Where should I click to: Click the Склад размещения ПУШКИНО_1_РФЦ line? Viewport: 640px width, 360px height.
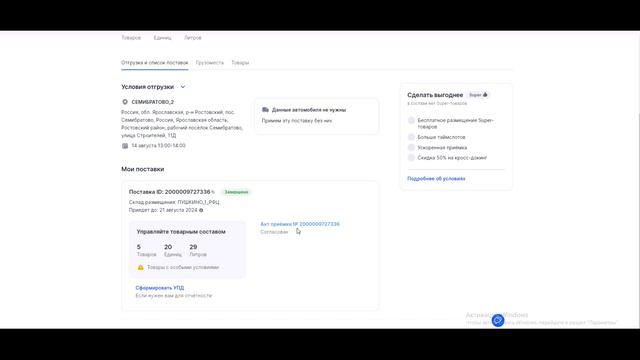pos(174,202)
